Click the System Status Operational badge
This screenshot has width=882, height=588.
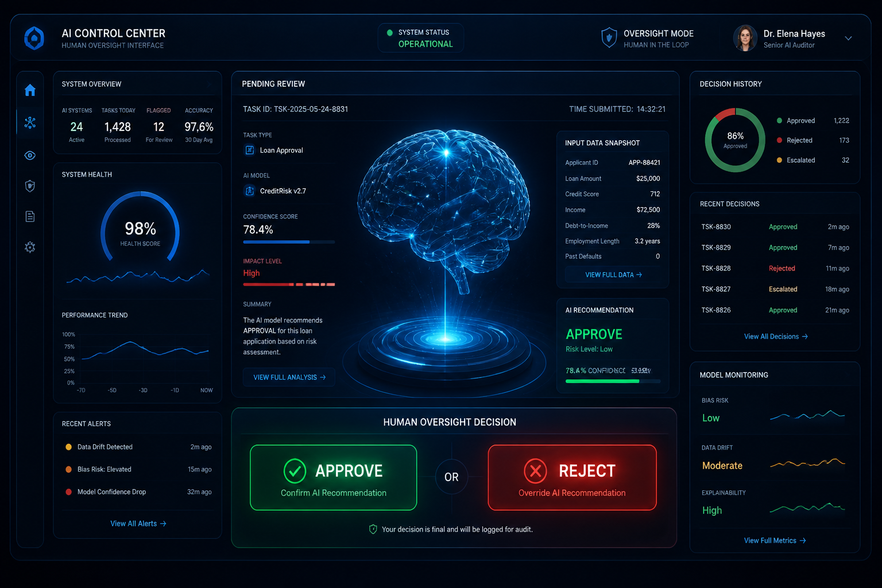(421, 38)
